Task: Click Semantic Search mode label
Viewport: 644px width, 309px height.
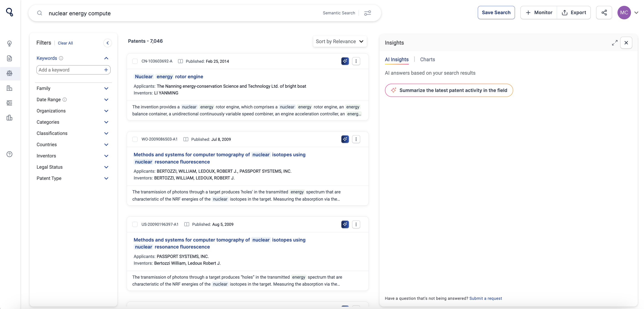Action: pyautogui.click(x=339, y=13)
